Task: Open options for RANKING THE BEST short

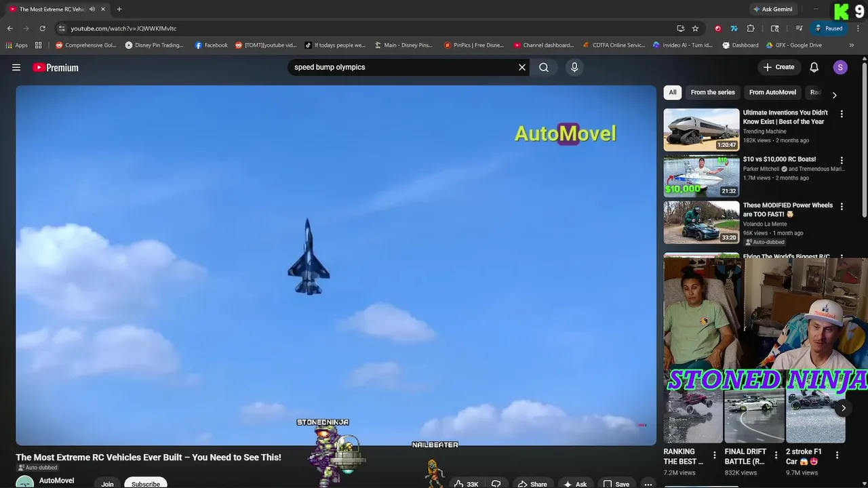Action: tap(714, 455)
